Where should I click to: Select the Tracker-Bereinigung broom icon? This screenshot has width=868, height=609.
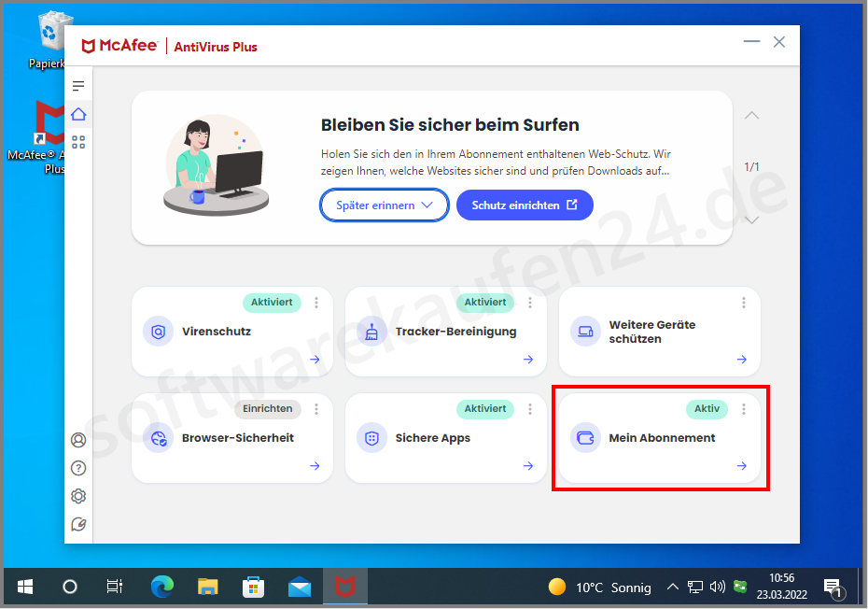(x=372, y=331)
